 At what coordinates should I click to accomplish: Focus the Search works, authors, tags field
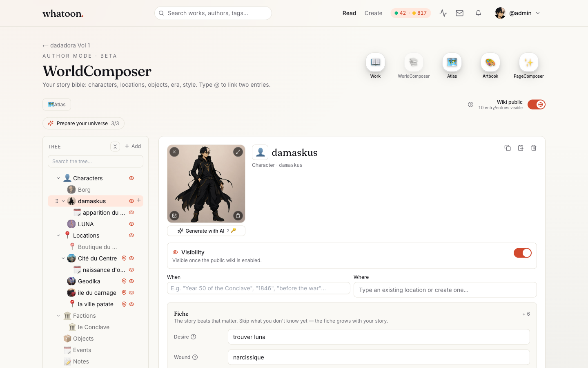click(x=213, y=13)
